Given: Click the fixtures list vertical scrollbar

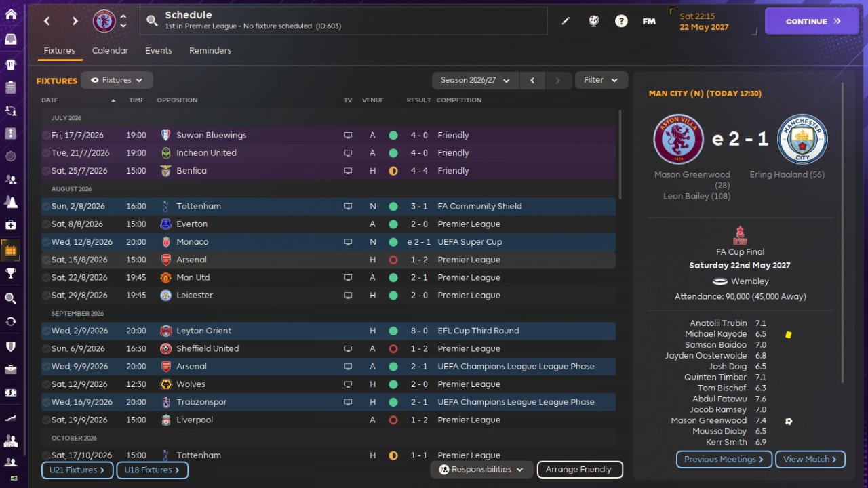Looking at the screenshot, I should click(620, 153).
